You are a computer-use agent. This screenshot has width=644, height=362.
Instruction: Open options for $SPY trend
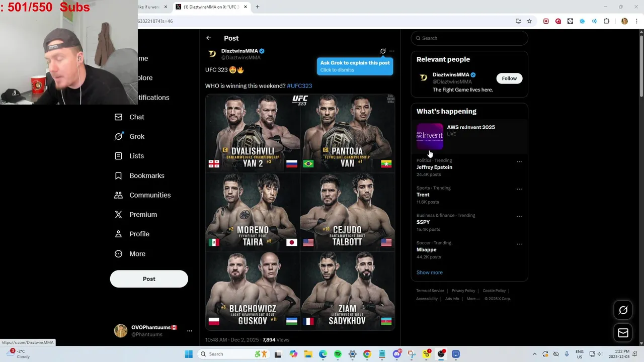[519, 217]
